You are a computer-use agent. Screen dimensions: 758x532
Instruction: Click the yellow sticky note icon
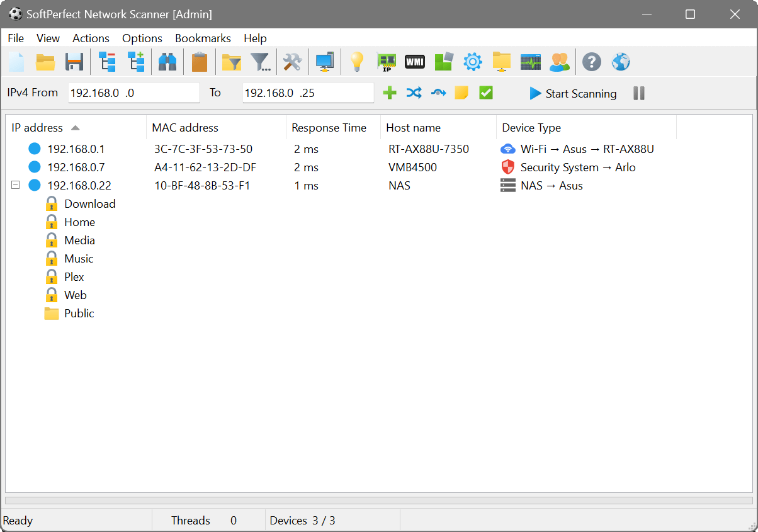(x=461, y=93)
